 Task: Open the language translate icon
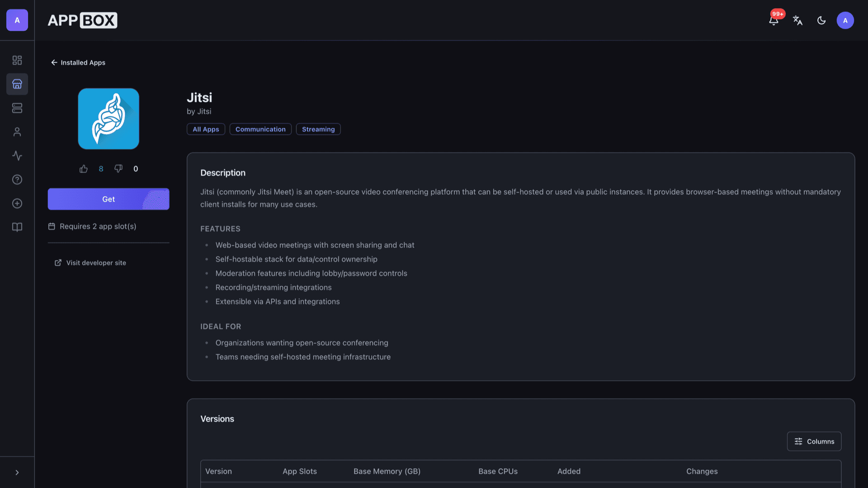tap(798, 20)
